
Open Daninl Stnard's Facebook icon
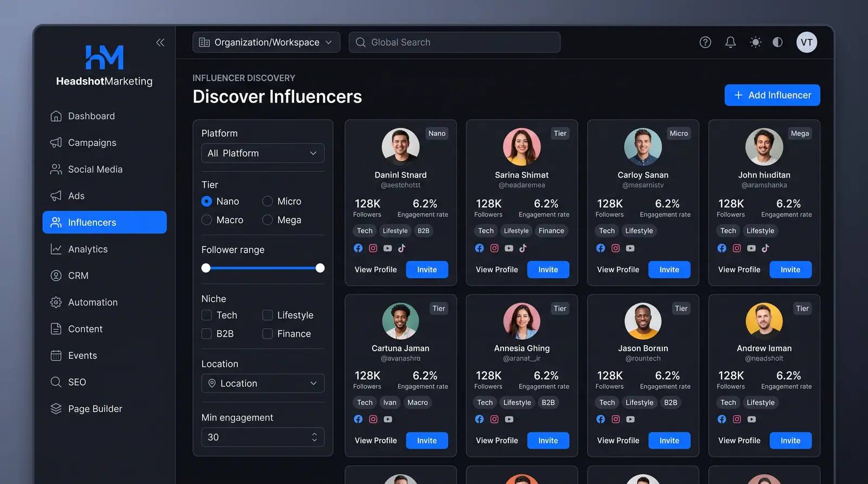tap(358, 248)
